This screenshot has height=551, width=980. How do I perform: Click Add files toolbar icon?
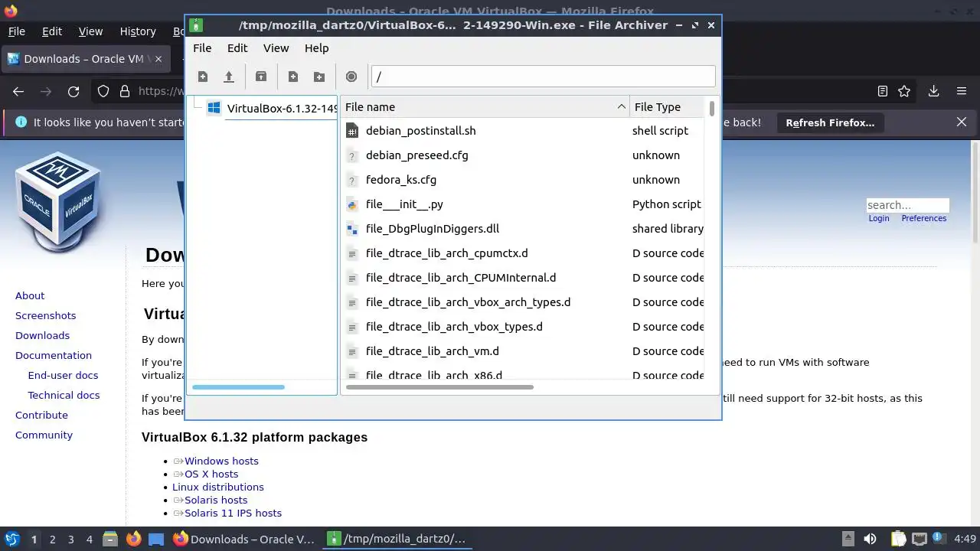[293, 77]
